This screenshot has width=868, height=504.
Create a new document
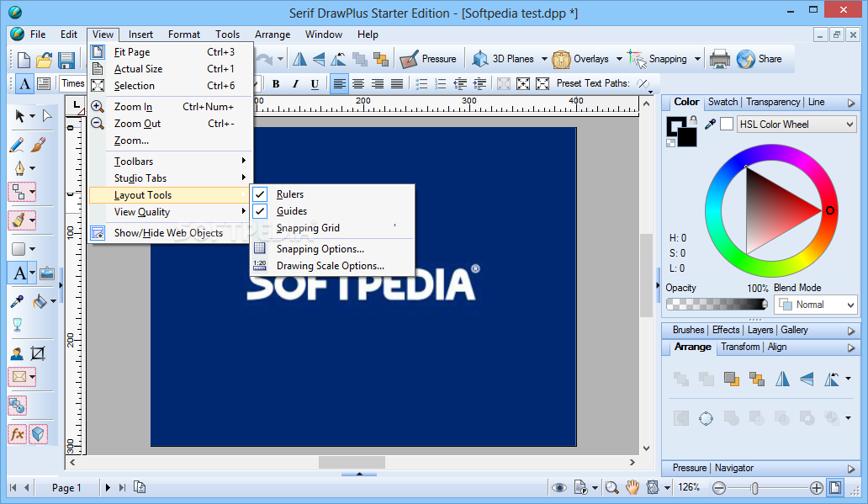tap(24, 59)
